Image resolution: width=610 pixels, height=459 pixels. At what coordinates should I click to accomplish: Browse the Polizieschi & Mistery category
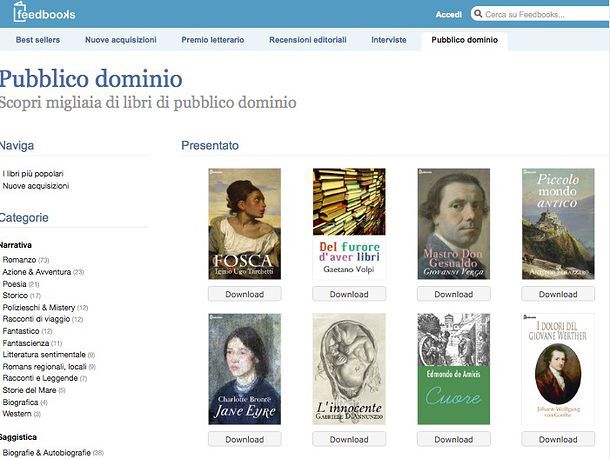coord(39,307)
